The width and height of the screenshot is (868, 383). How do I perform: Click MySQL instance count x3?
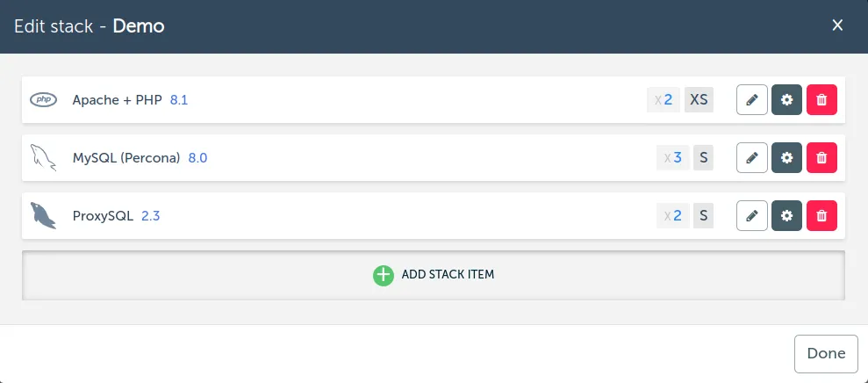click(673, 158)
